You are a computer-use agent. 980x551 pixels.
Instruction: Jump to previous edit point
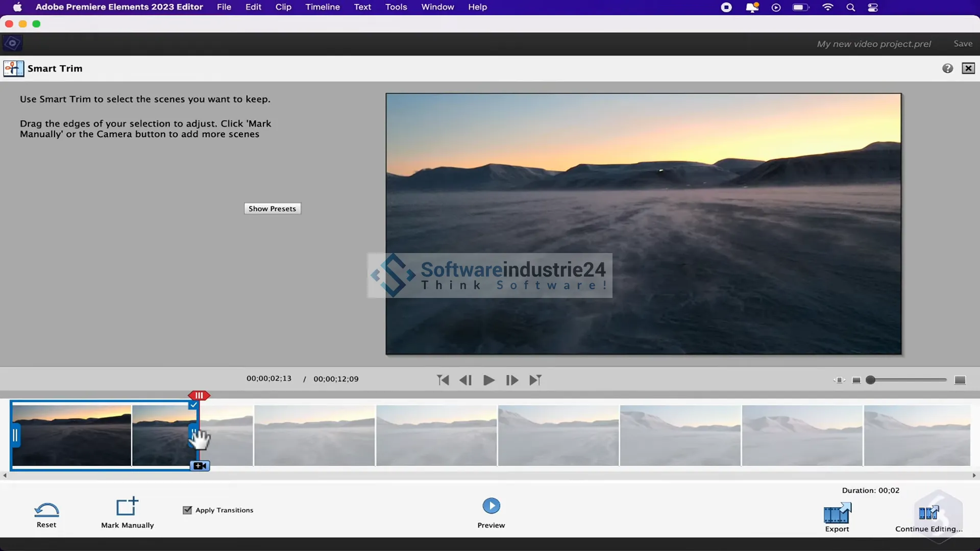(x=443, y=380)
